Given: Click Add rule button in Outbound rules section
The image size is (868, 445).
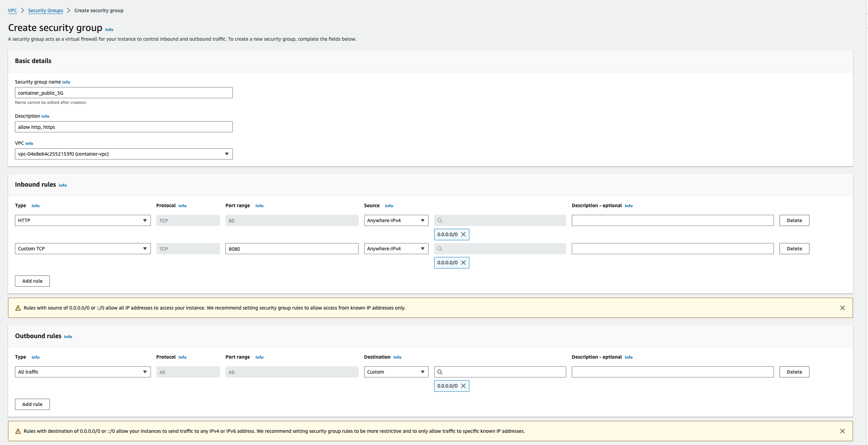Looking at the screenshot, I should (x=32, y=404).
